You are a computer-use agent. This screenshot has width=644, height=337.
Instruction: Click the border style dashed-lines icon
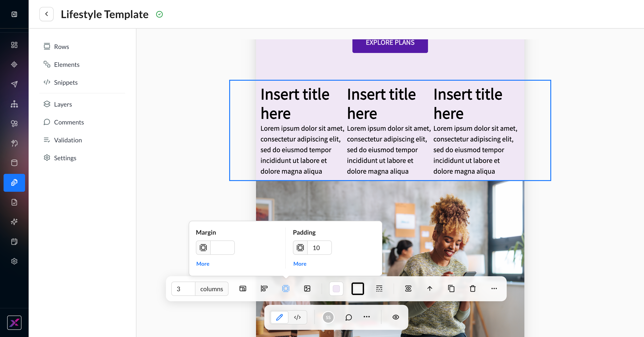379,289
